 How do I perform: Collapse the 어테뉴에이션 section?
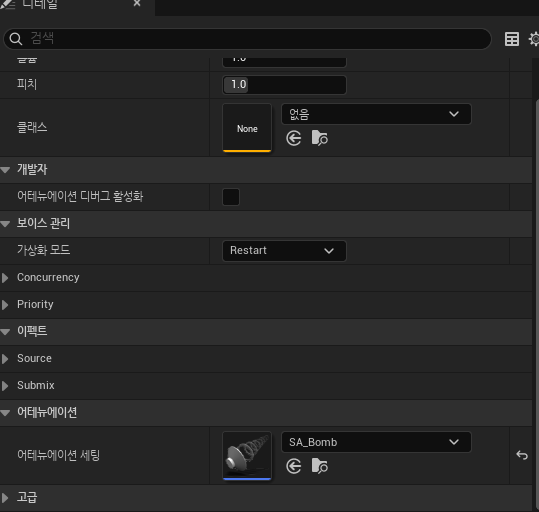(x=5, y=413)
